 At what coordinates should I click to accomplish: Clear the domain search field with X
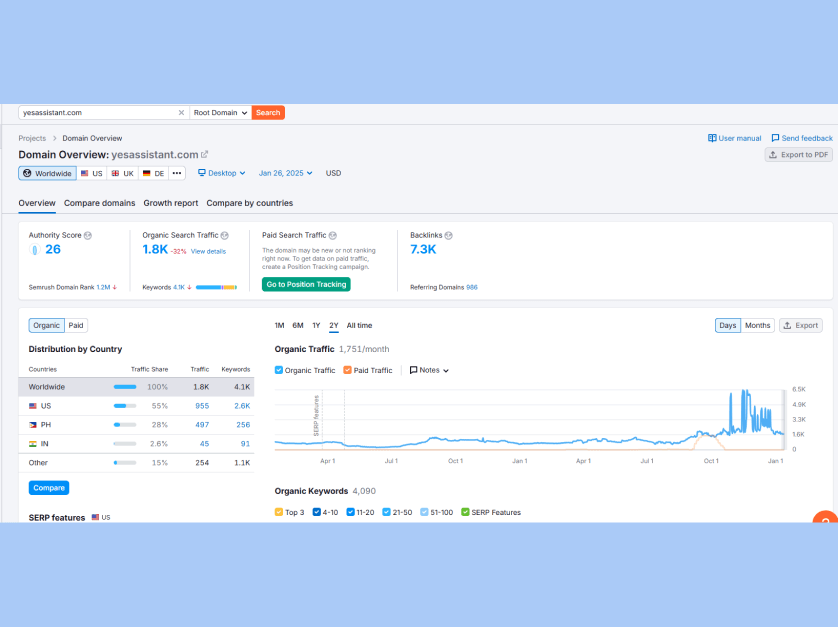click(x=181, y=113)
